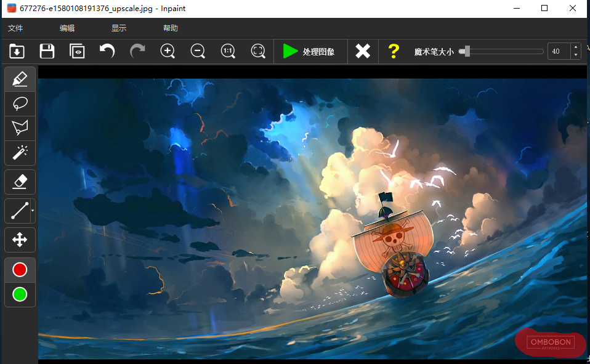Screen dimensions: 590x364
Task: Start 处理图像 processing
Action: coord(309,51)
